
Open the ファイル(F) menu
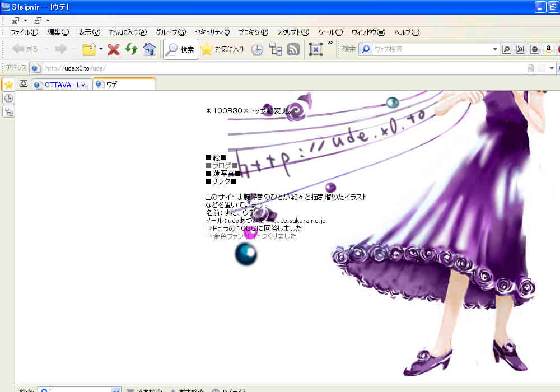pos(24,32)
